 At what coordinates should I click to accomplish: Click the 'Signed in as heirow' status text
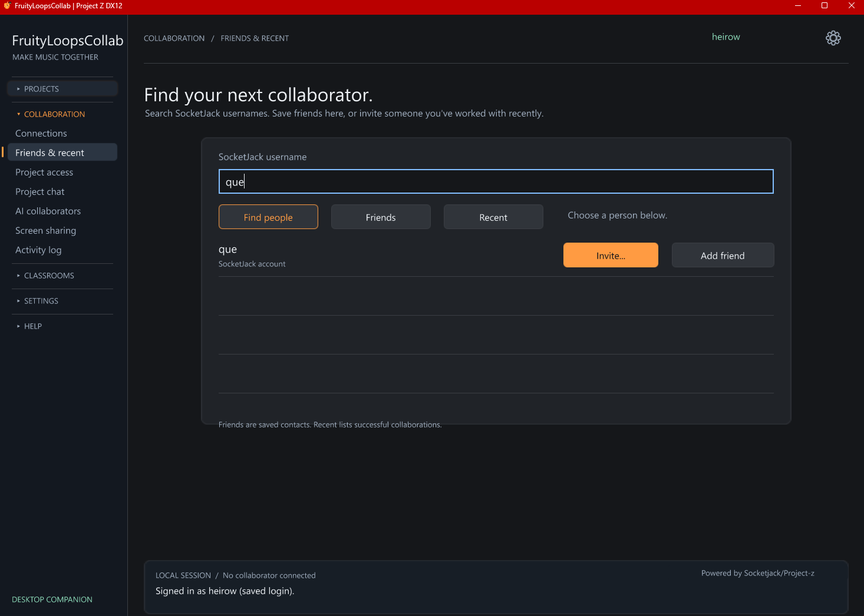coord(225,591)
